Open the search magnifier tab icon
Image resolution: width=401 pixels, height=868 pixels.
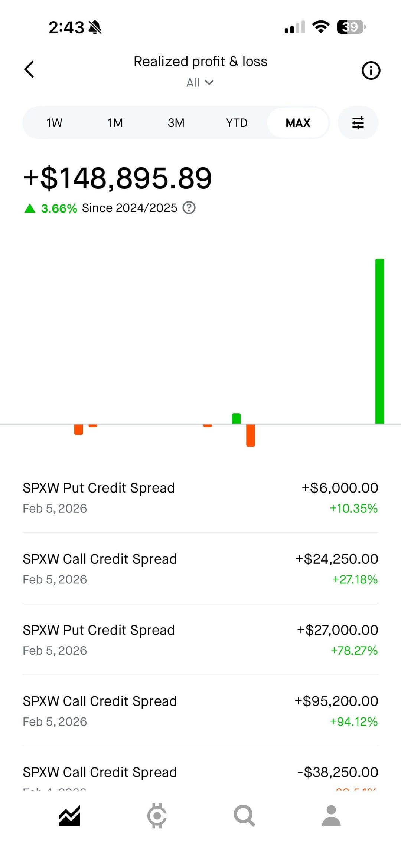pos(244,816)
